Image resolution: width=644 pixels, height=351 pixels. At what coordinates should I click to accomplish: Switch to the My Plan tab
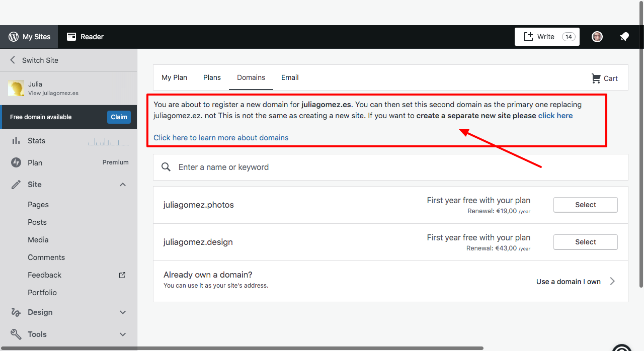click(174, 77)
